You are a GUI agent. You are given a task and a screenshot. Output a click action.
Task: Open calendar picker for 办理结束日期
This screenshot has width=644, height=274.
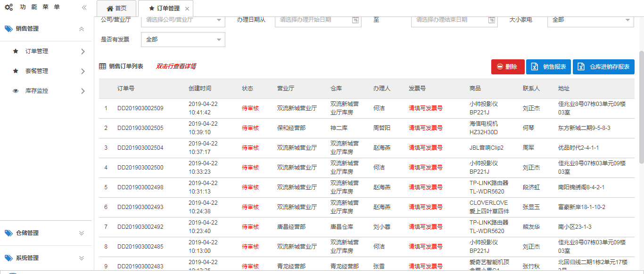[491, 20]
